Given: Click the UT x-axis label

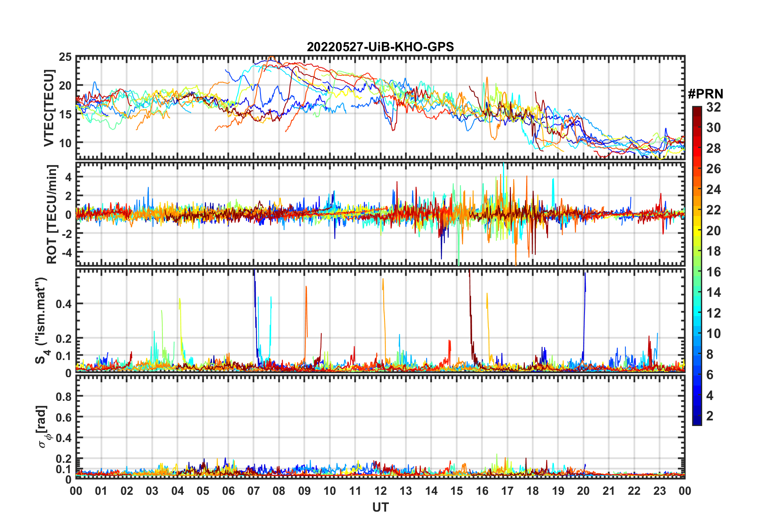Looking at the screenshot, I should coord(380,507).
